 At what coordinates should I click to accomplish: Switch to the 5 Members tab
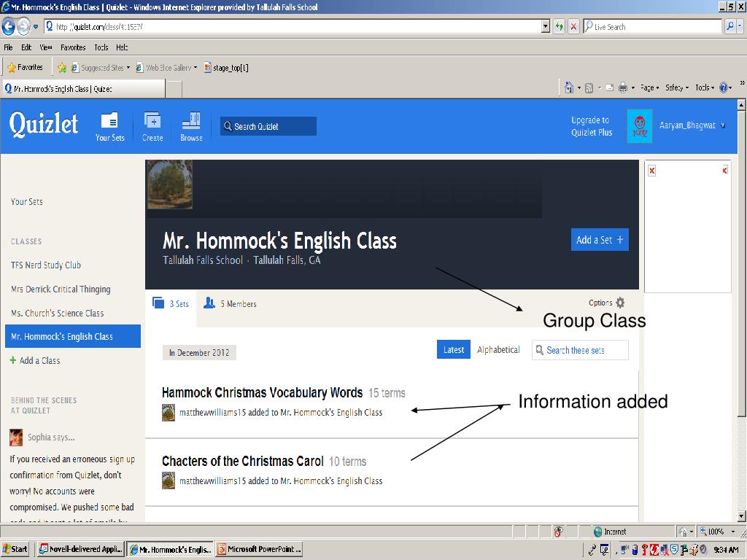230,303
